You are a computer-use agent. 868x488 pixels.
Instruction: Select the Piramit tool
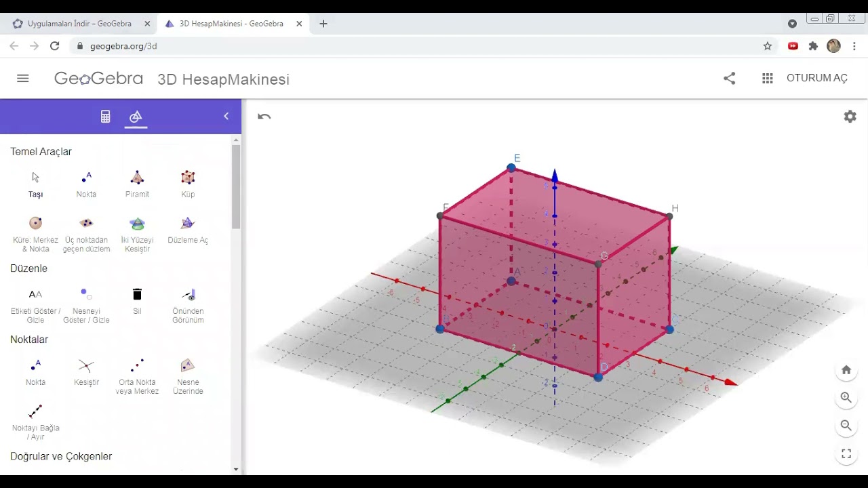tap(137, 184)
